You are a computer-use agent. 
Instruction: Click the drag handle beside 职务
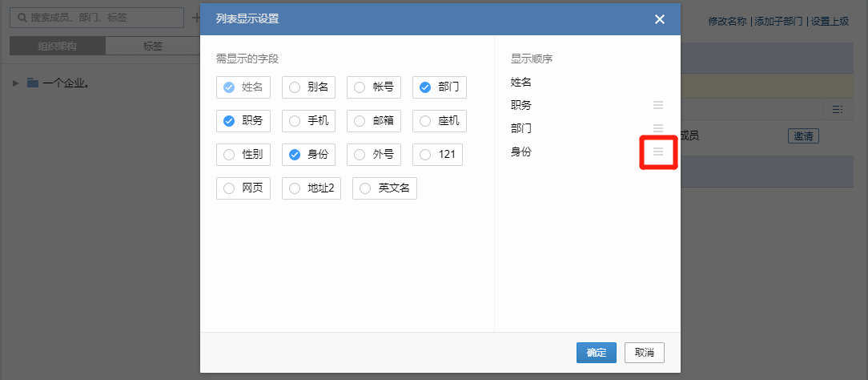tap(658, 105)
